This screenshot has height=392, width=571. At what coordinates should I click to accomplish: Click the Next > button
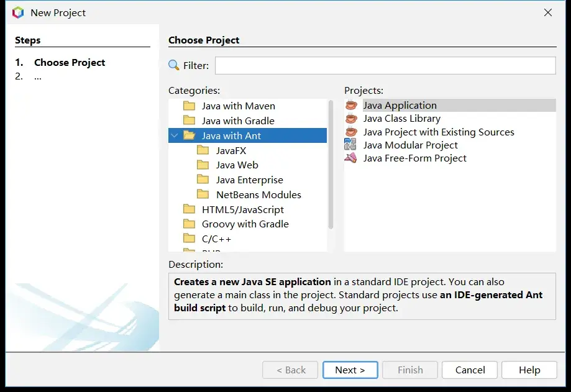(350, 370)
